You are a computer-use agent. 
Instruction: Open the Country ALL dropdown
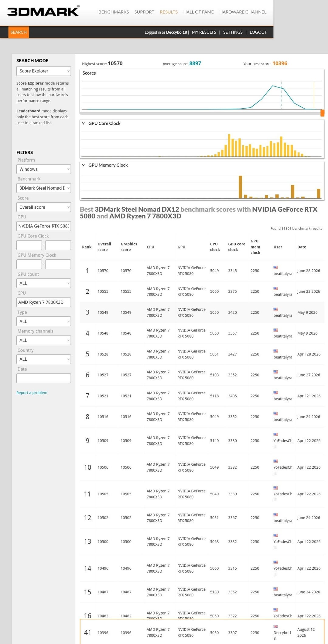tap(43, 359)
